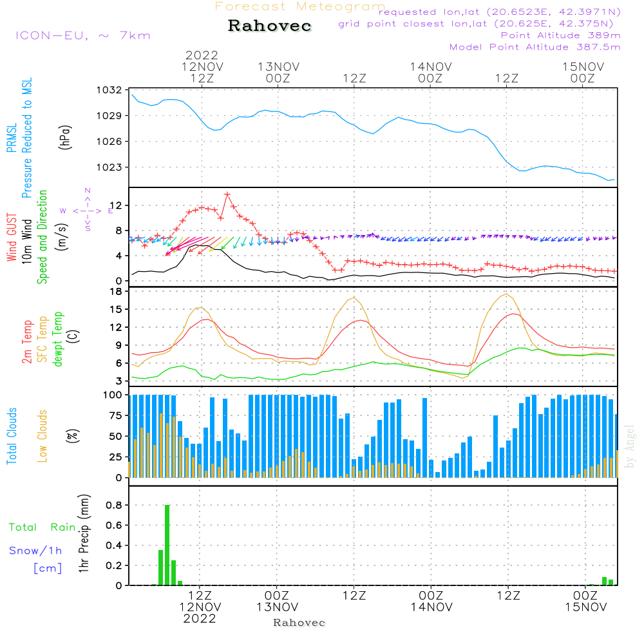Click the '1hr Precip (mm)' axis label
Image resolution: width=644 pixels, height=644 pixels.
coord(84,533)
